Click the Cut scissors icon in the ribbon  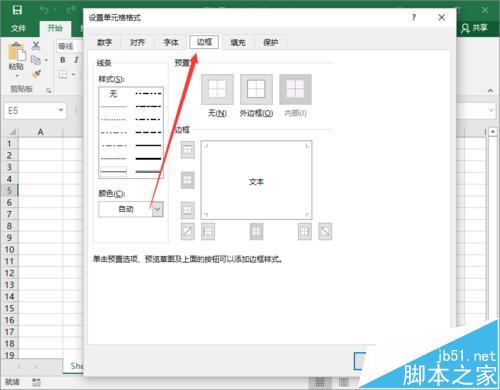(36, 46)
